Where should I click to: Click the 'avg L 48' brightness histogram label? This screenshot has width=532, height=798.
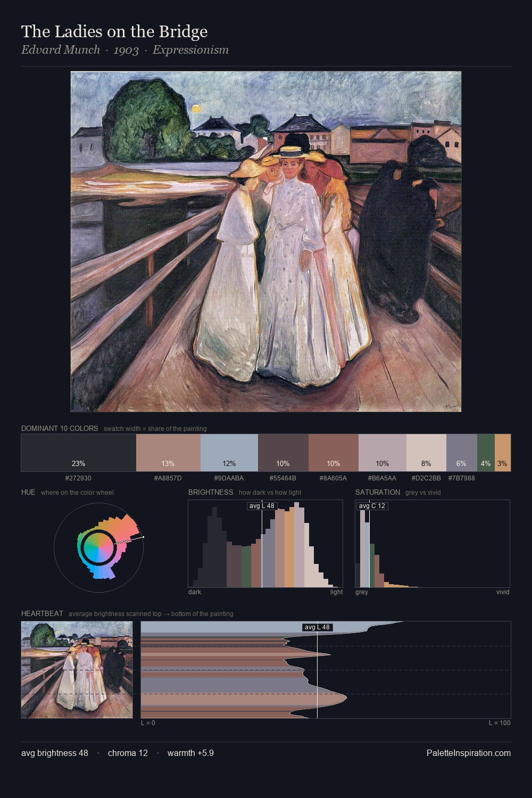[x=262, y=506]
